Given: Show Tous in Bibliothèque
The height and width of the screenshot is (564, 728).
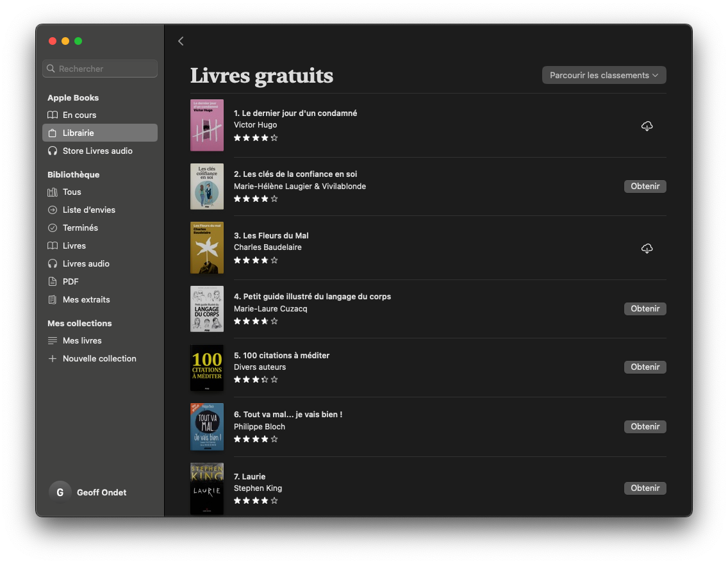Looking at the screenshot, I should coord(100,192).
